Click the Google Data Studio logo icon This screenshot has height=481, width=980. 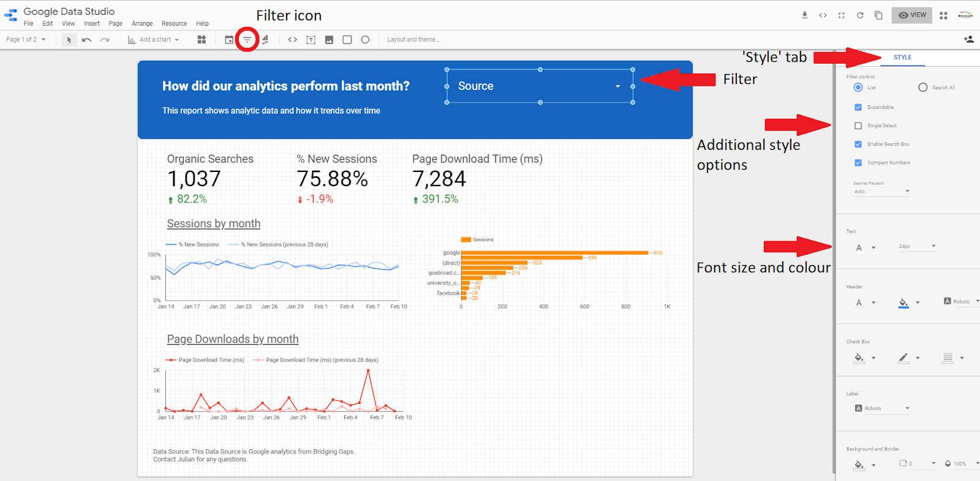[x=11, y=15]
